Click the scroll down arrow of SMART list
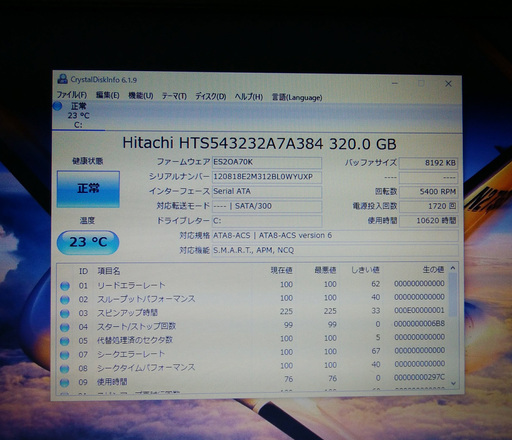 pos(453,383)
